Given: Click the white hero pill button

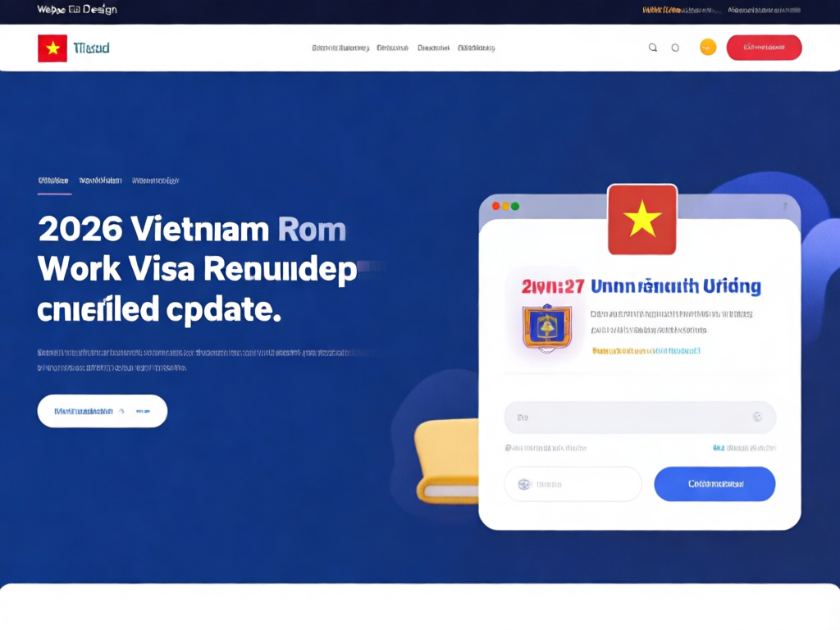Looking at the screenshot, I should [x=103, y=411].
